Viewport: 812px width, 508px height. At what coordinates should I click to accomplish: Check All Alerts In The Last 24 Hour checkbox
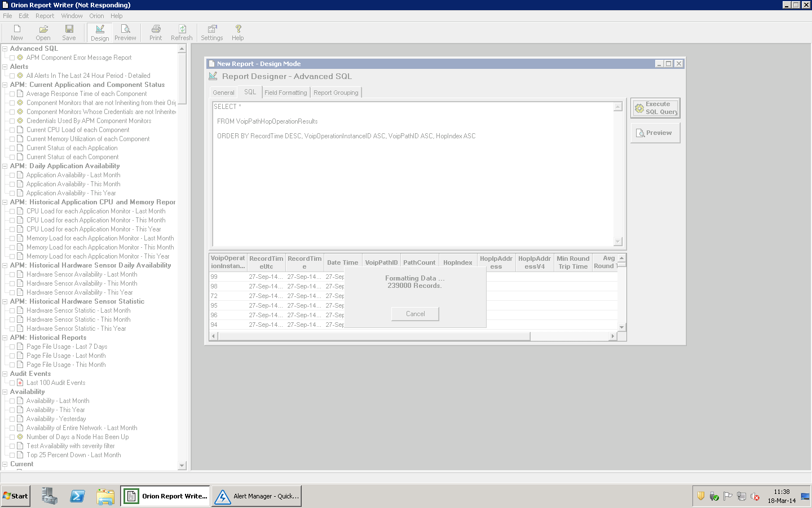pos(12,76)
